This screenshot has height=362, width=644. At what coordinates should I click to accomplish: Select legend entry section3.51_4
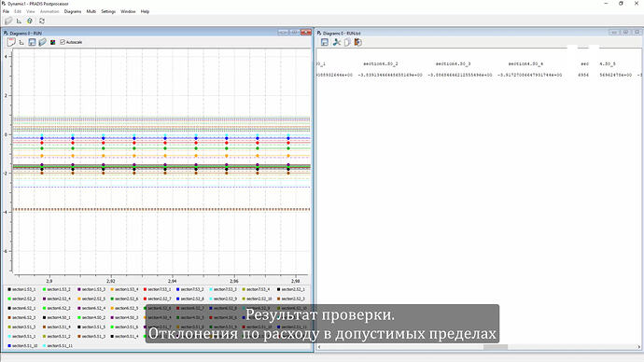[58, 327]
